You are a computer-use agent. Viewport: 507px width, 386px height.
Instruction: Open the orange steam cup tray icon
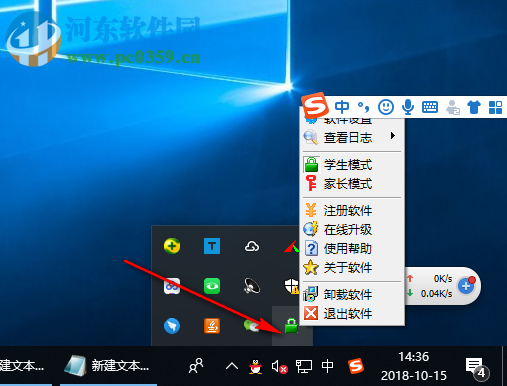pyautogui.click(x=212, y=326)
